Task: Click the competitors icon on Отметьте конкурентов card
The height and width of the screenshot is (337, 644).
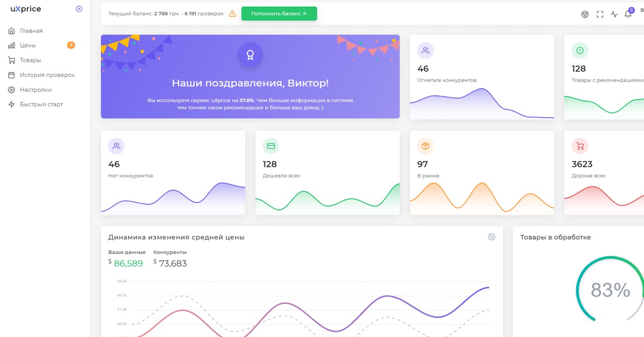Action: tap(425, 50)
